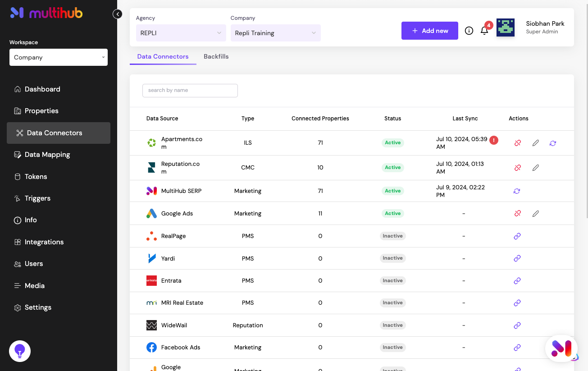
Task: Edit the Apartments.com connector
Action: (535, 143)
